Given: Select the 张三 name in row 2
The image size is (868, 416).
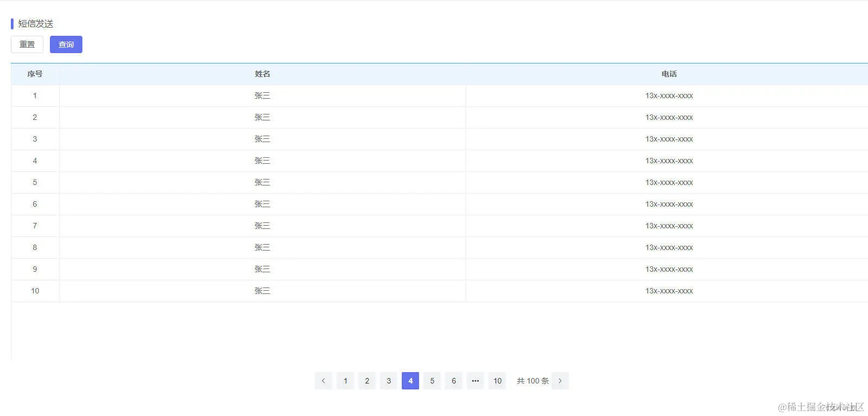Looking at the screenshot, I should click(x=262, y=117).
